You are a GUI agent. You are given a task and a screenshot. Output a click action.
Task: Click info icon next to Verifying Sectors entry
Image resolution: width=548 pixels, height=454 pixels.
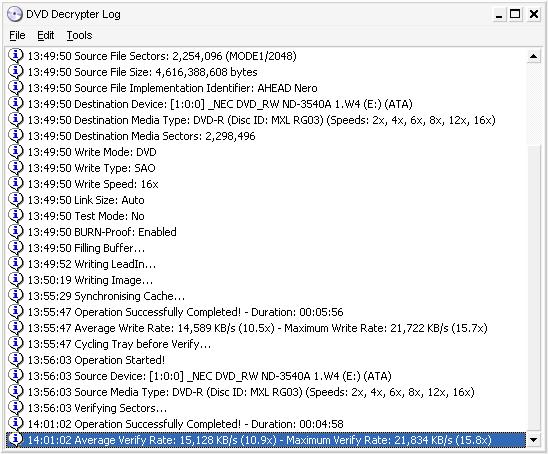tap(15, 408)
